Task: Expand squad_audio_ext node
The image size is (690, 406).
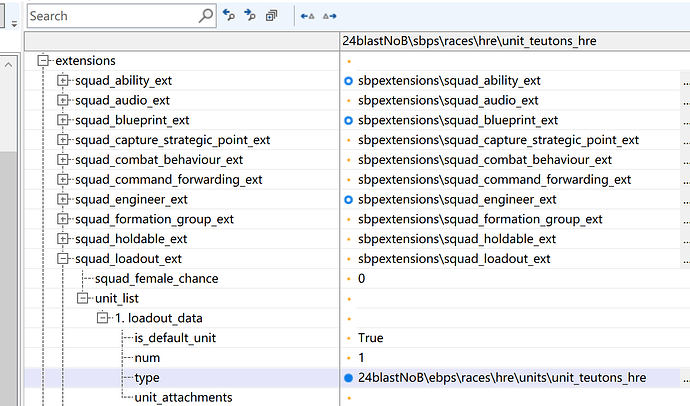Action: 63,100
